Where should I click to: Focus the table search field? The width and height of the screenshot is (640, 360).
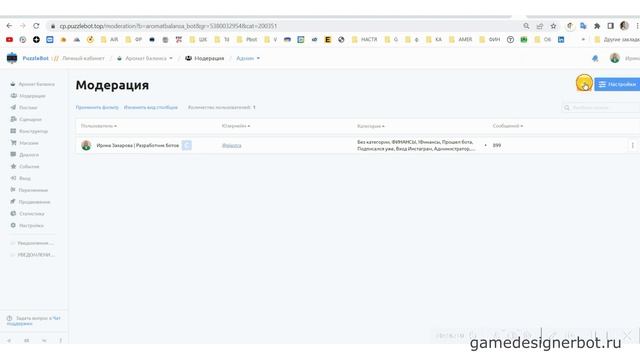tap(601, 108)
